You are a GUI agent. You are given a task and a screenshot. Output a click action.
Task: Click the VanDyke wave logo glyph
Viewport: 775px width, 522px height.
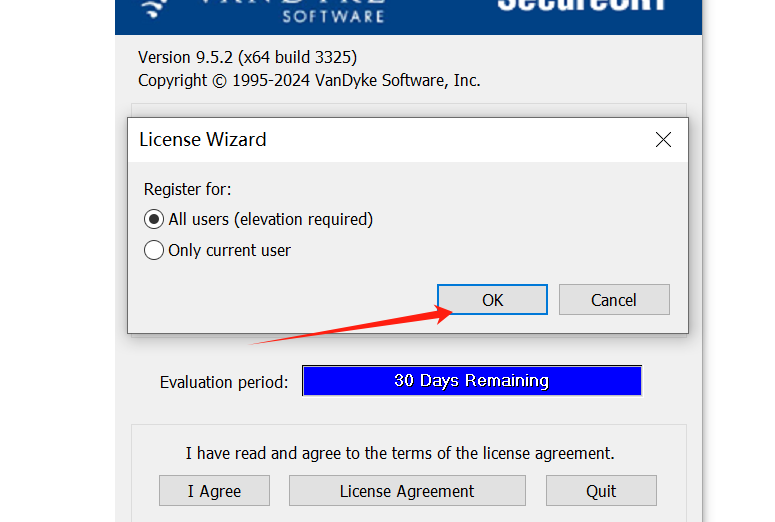tap(154, 8)
